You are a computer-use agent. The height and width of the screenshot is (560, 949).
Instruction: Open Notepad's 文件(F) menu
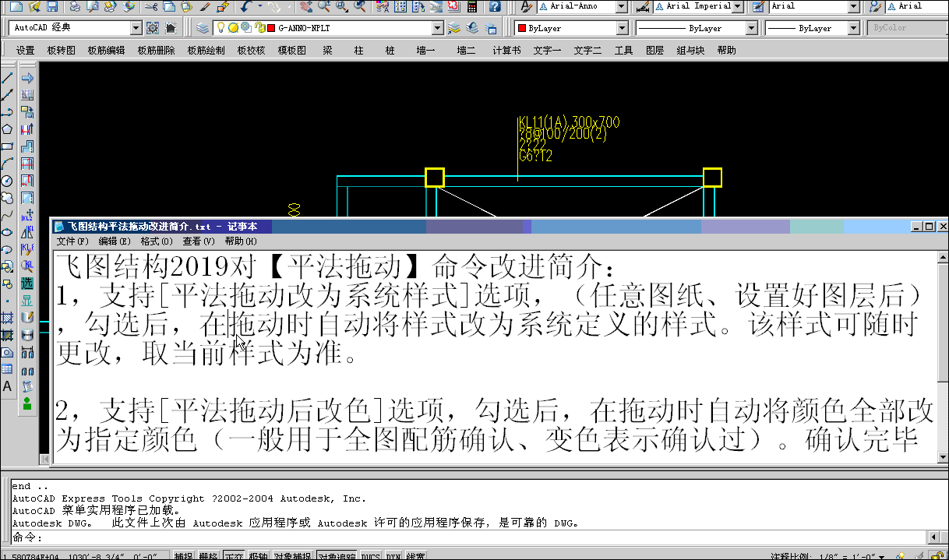tap(72, 241)
